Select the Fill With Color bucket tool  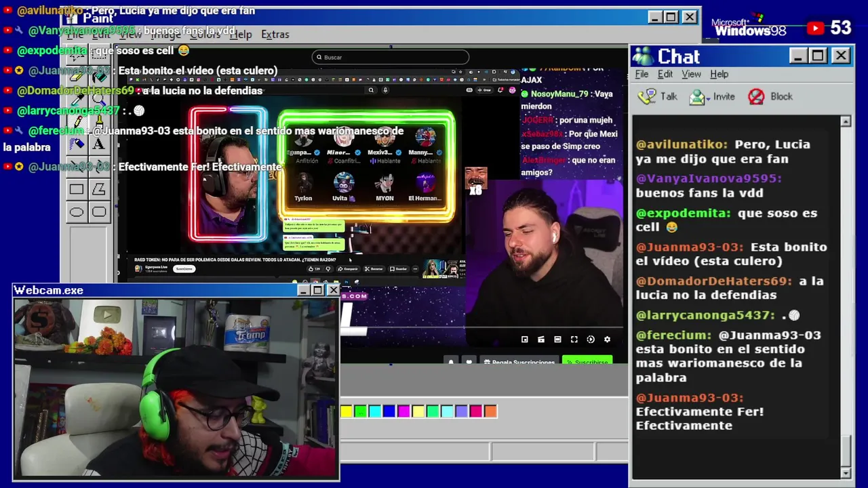click(99, 76)
